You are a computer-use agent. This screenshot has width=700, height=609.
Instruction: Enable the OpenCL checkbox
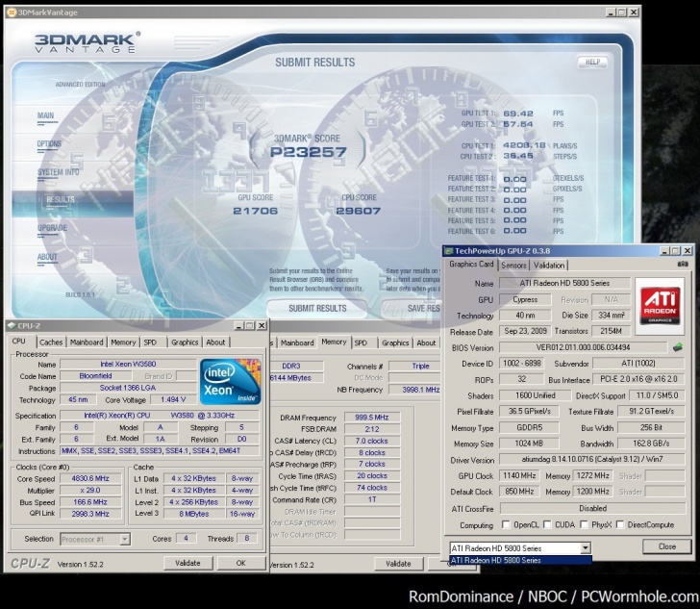pyautogui.click(x=506, y=525)
